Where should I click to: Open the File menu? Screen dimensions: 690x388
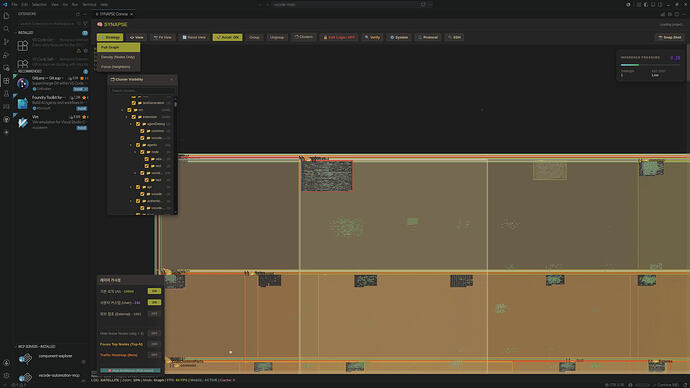(14, 4)
